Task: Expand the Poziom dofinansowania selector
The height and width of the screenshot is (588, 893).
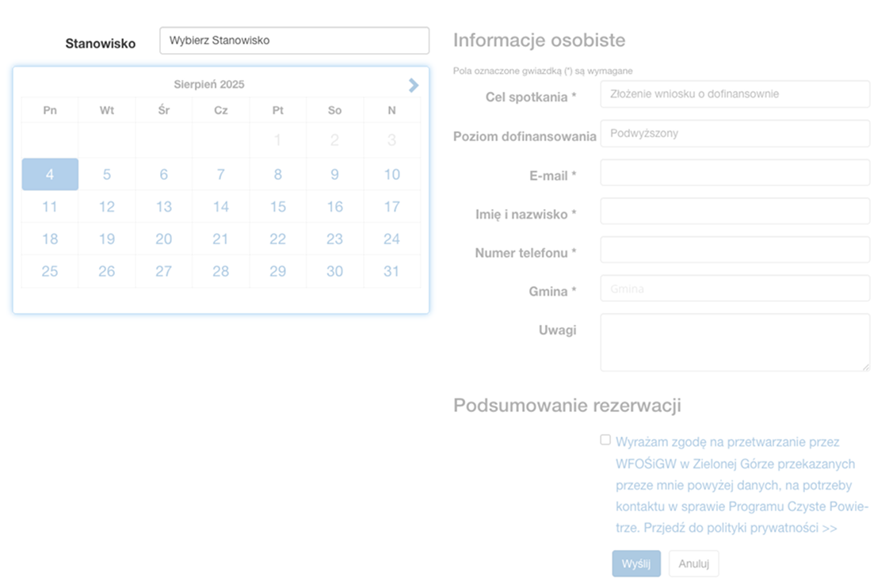Action: point(735,134)
